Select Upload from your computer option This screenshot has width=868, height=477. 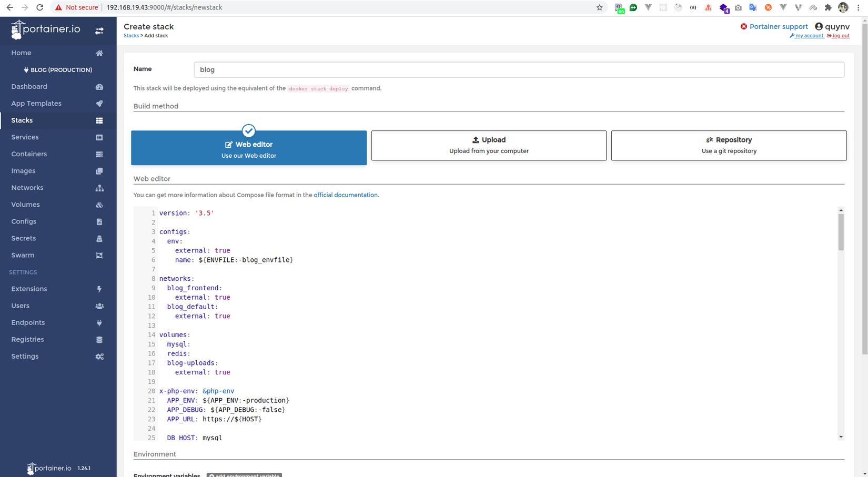(489, 145)
